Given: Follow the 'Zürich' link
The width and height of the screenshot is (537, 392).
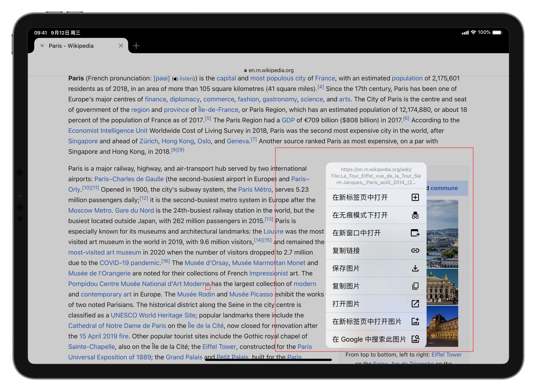Looking at the screenshot, I should (149, 141).
